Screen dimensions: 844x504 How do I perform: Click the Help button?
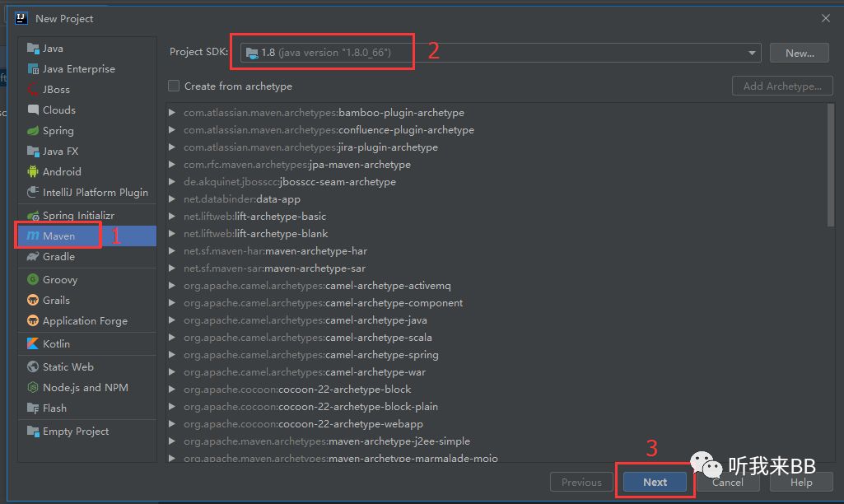[801, 482]
